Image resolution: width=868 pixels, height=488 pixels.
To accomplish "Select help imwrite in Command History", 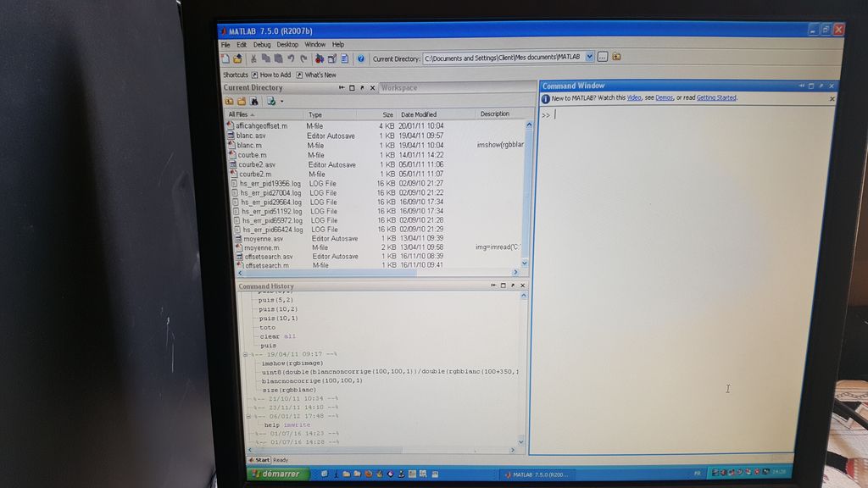I will (x=287, y=425).
